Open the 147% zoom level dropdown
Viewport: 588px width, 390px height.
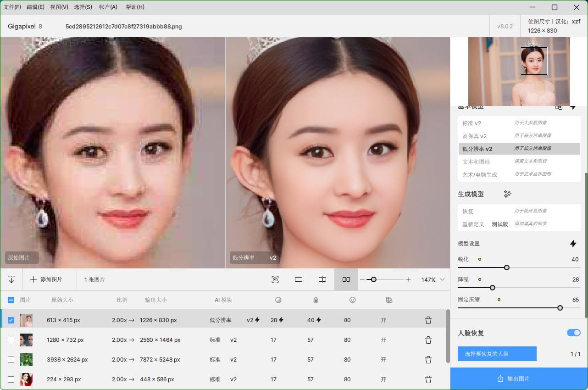[433, 279]
